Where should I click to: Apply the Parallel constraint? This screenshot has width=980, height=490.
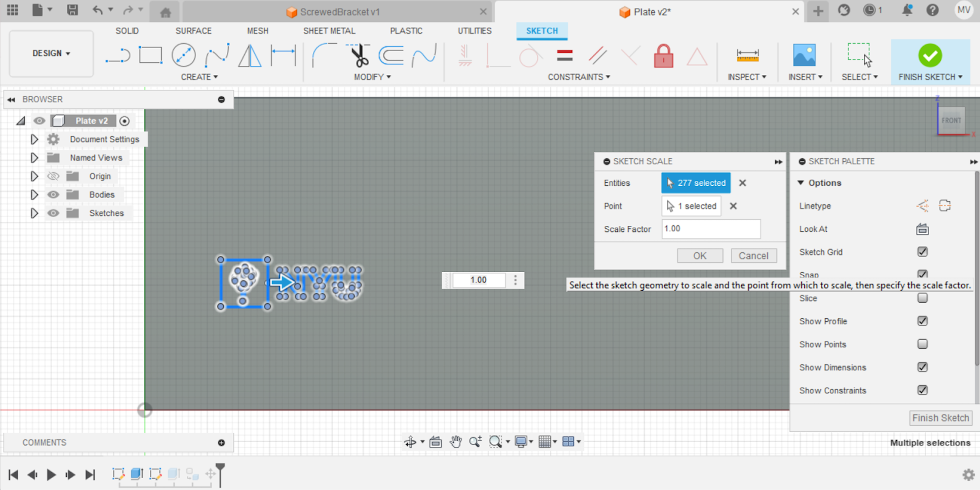tap(598, 55)
